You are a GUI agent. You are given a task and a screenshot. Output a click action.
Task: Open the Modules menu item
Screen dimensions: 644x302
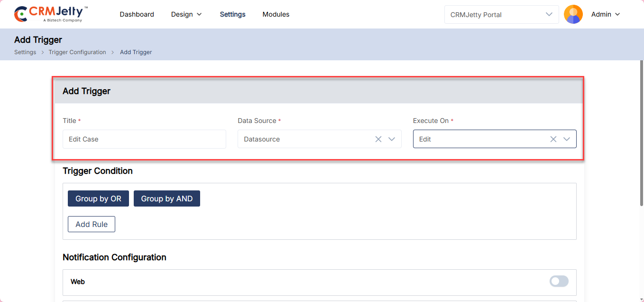point(276,14)
